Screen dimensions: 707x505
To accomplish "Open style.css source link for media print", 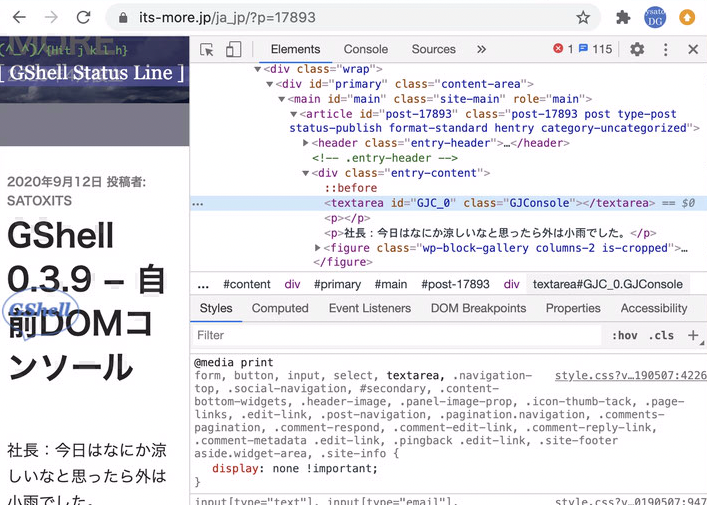I will pyautogui.click(x=630, y=376).
